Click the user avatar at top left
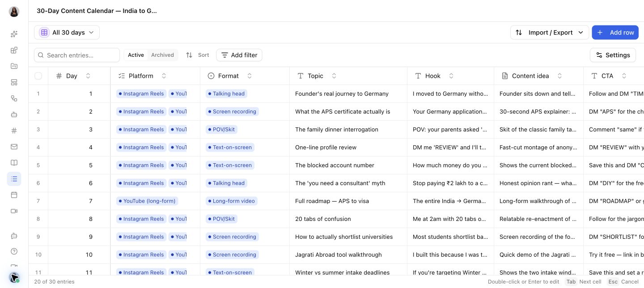 pos(14,12)
